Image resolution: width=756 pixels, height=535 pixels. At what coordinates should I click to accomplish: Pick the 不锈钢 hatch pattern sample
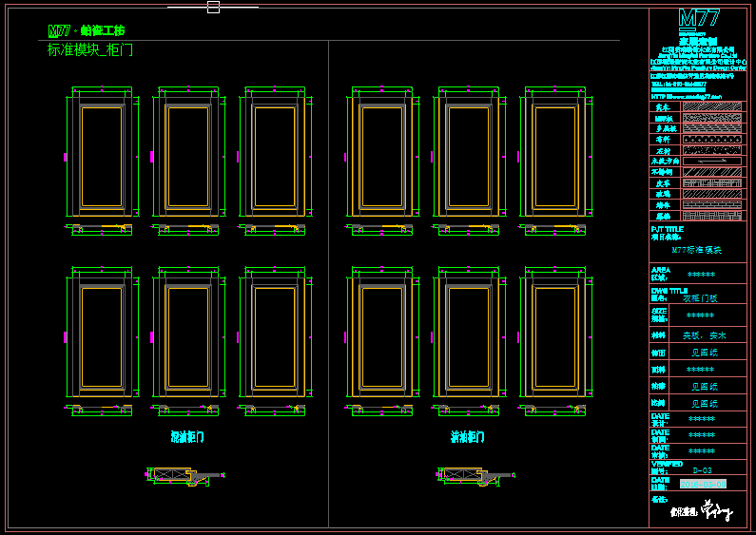coord(714,172)
